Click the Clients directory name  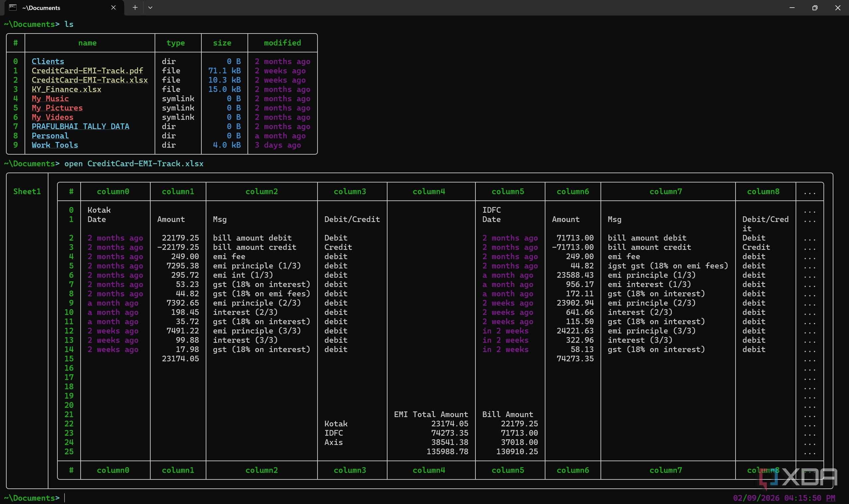48,61
